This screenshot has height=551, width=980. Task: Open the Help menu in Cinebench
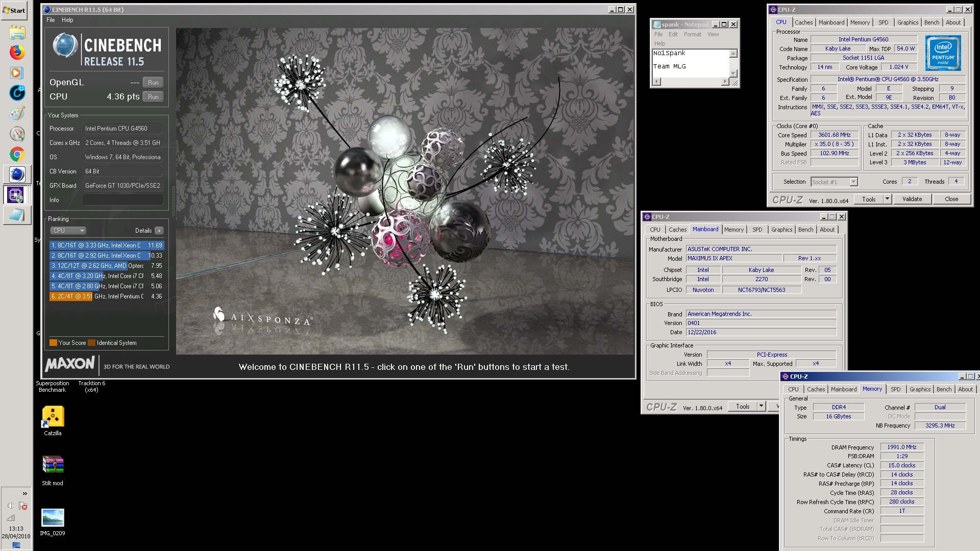(x=67, y=20)
